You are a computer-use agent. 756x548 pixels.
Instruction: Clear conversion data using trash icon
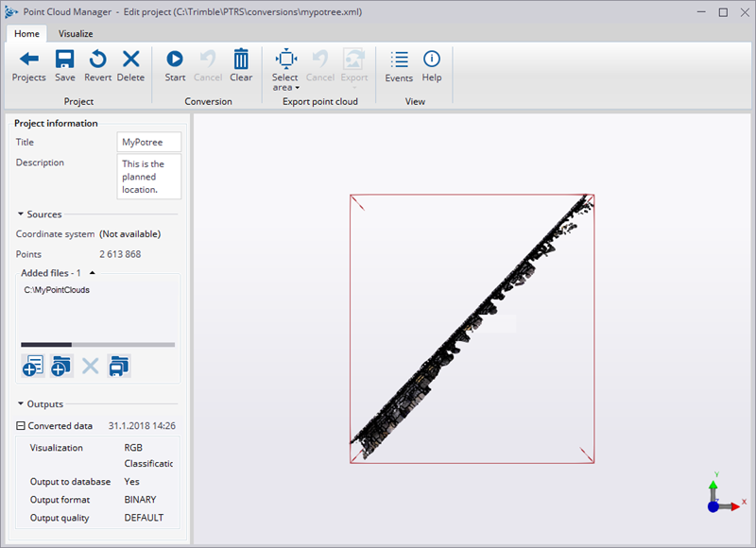click(x=241, y=66)
